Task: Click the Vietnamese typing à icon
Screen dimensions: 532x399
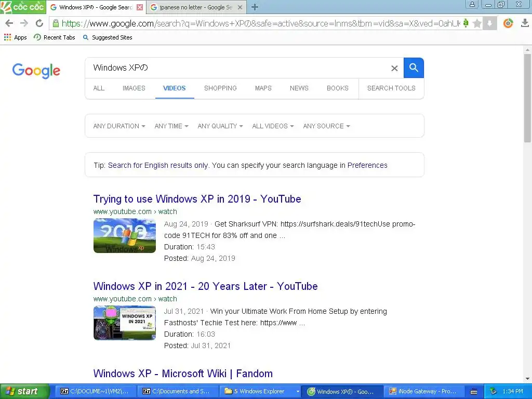Action: (x=466, y=23)
